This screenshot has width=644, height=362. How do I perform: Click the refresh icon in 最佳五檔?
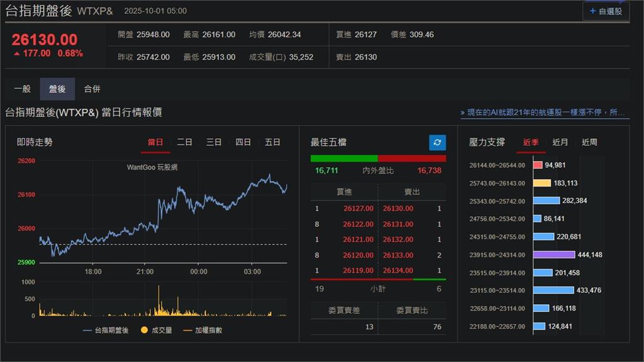[x=437, y=142]
